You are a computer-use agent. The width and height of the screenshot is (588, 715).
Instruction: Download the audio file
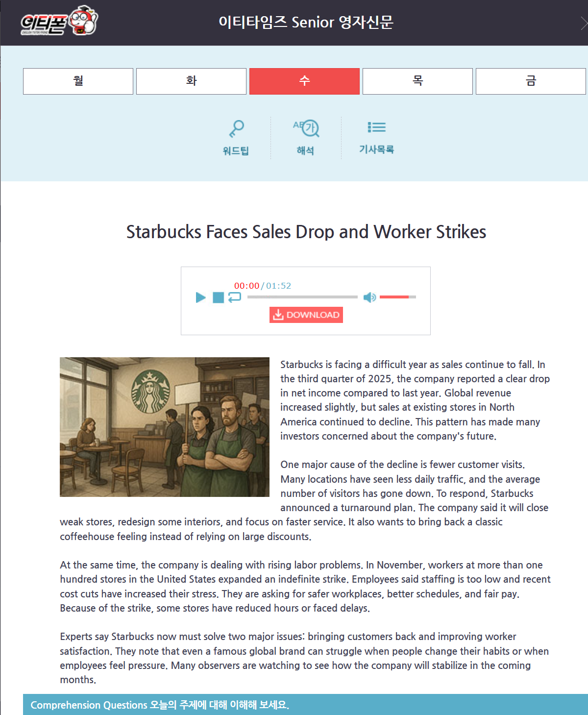pyautogui.click(x=306, y=315)
